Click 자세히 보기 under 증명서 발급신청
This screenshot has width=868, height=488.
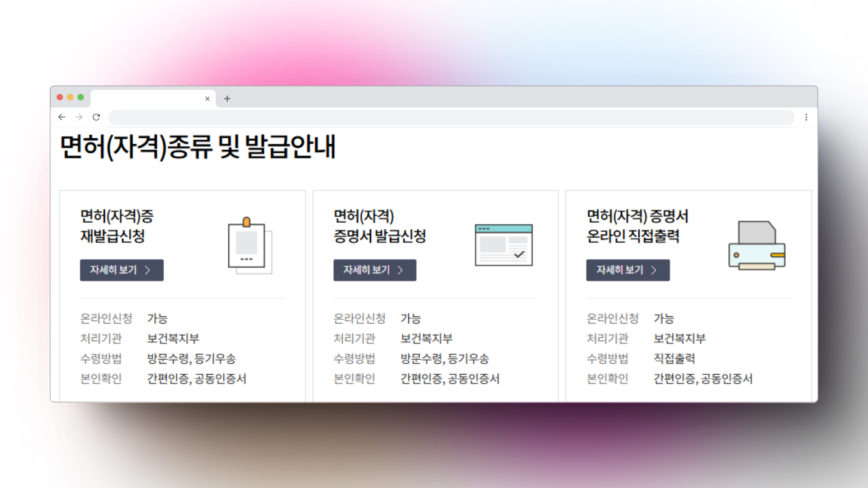[x=375, y=270]
